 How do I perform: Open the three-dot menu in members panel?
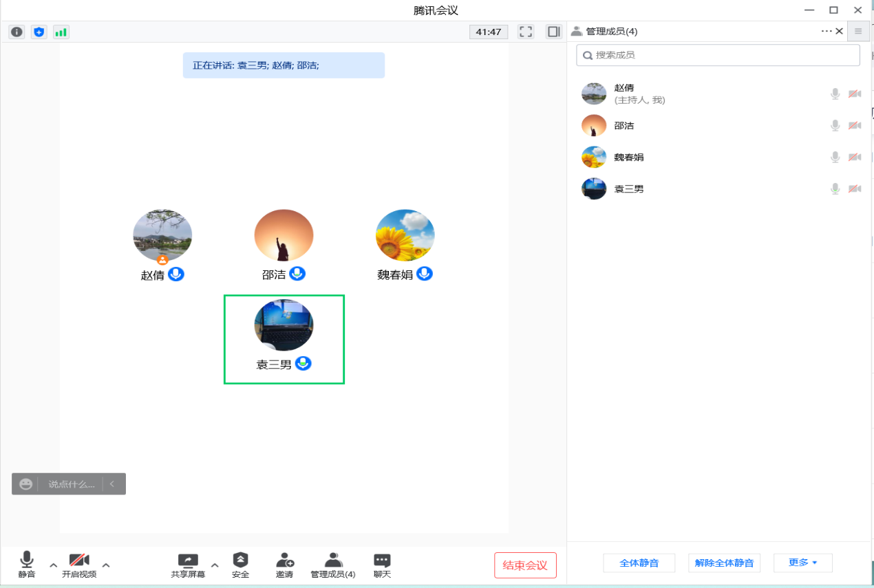(x=827, y=31)
